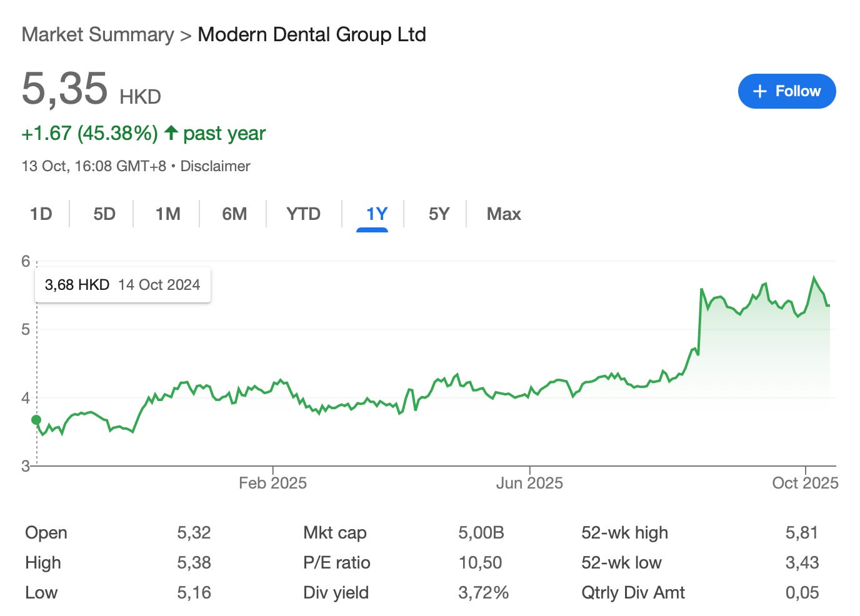Select the 5D time range tab
860x616 pixels.
tap(104, 214)
